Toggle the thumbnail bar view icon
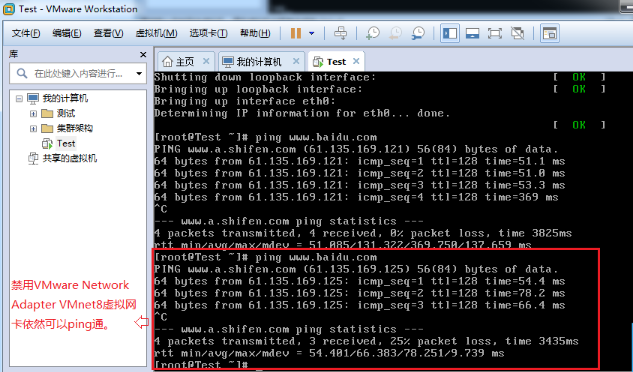Viewport: 633px width, 372px height. pyautogui.click(x=472, y=33)
